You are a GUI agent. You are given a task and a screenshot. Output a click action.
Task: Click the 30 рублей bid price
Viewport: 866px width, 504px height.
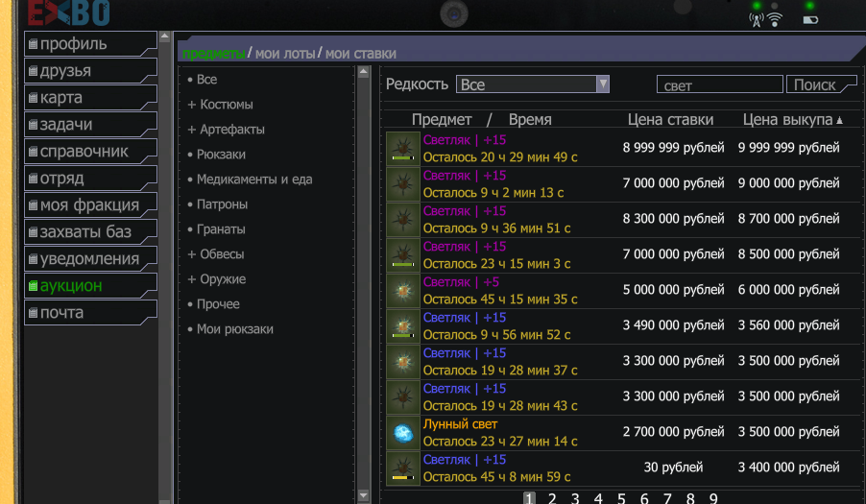tap(673, 468)
